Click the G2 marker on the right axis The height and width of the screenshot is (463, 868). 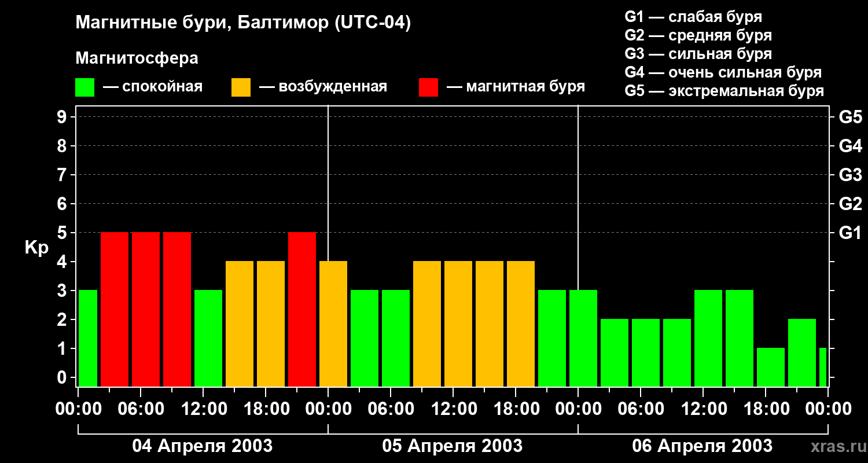[x=850, y=204]
